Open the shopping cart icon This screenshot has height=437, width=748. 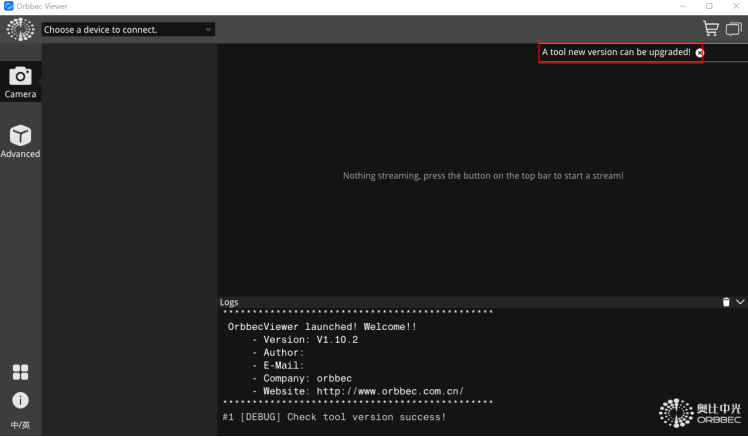(x=711, y=29)
